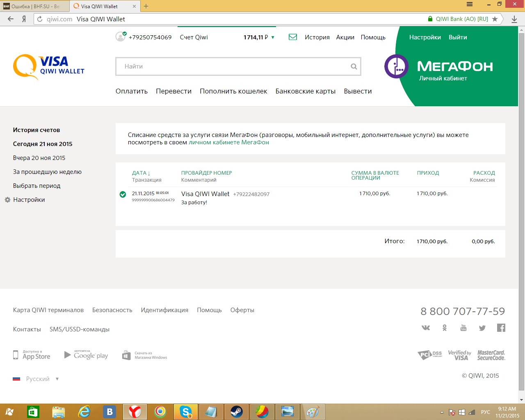
Task: Click the gear icon beside Настройки in sidebar
Action: click(x=7, y=200)
